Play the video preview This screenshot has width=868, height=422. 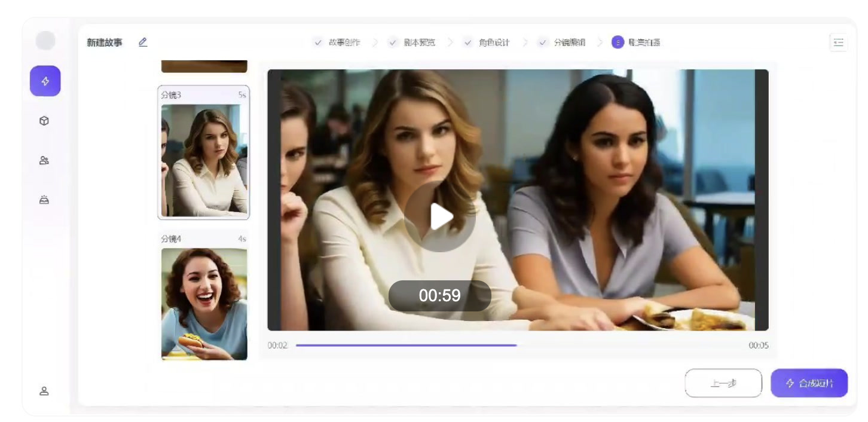pos(441,216)
